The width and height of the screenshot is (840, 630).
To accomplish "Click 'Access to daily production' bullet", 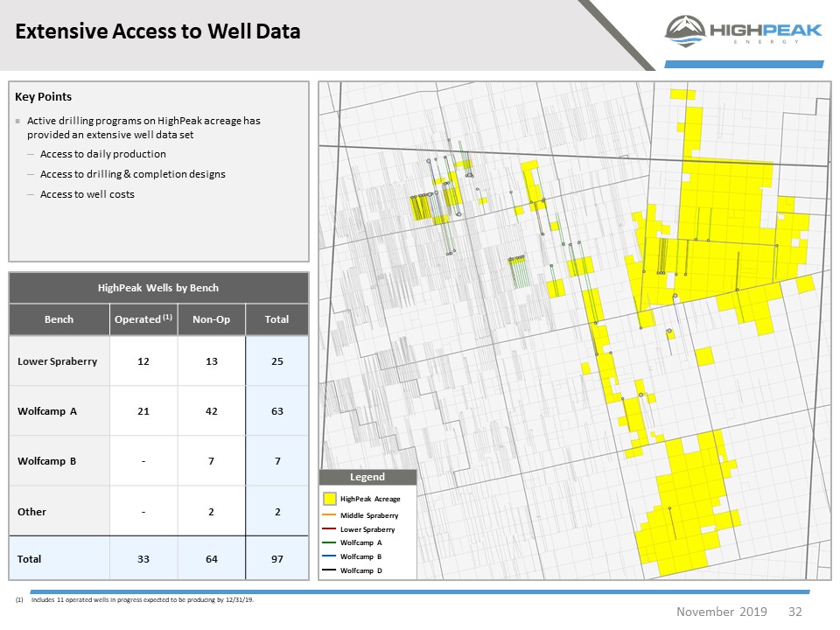I will [x=103, y=154].
